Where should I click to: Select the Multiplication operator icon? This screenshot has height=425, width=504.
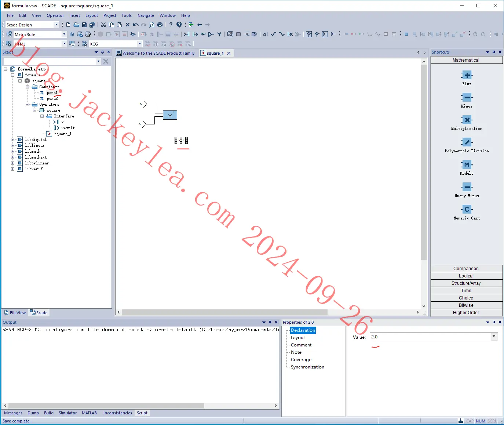coord(467,120)
